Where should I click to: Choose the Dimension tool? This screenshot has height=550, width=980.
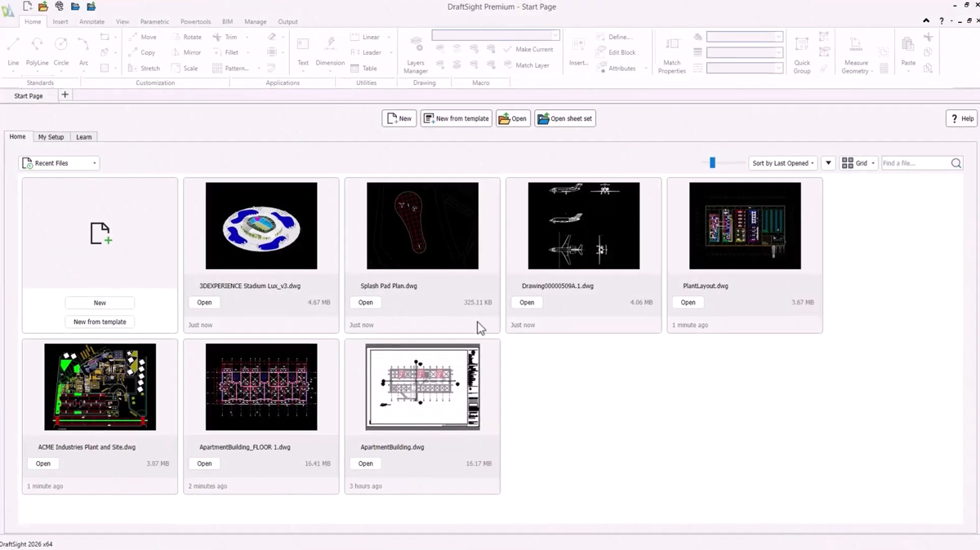click(330, 51)
